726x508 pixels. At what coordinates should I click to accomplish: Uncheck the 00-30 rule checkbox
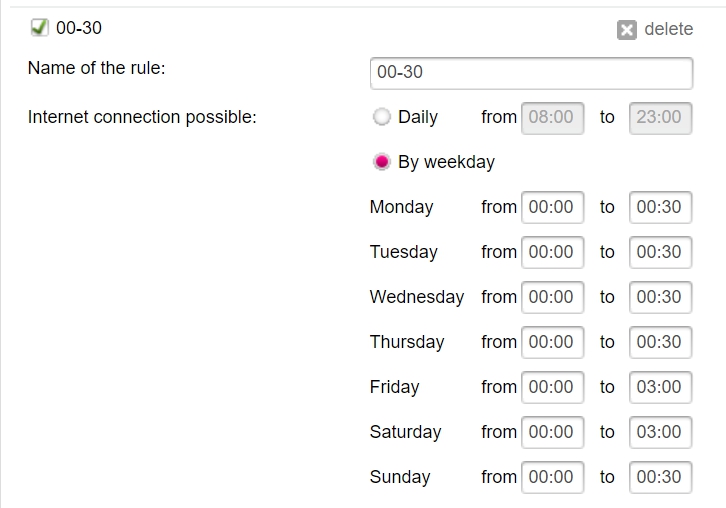tap(39, 27)
